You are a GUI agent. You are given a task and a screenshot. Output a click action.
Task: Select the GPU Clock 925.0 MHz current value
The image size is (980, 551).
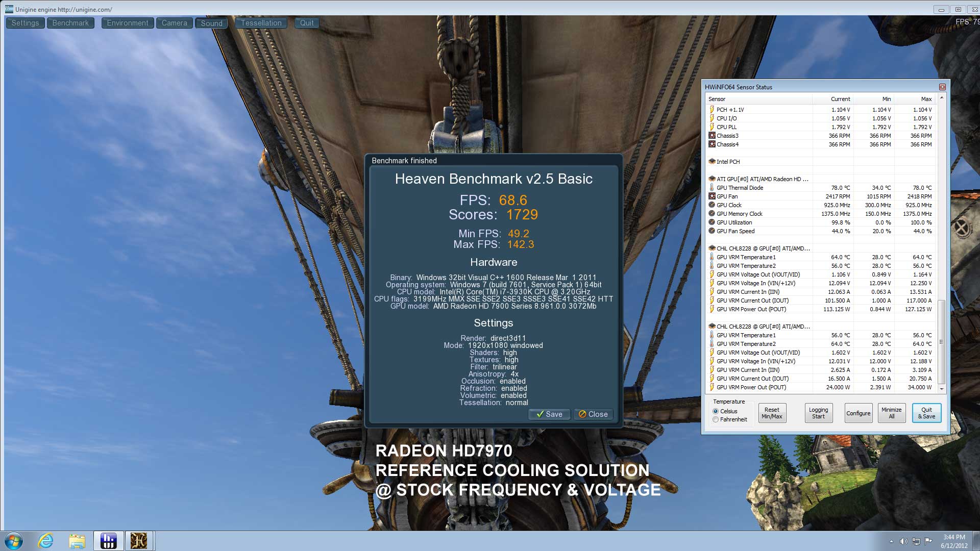(837, 205)
